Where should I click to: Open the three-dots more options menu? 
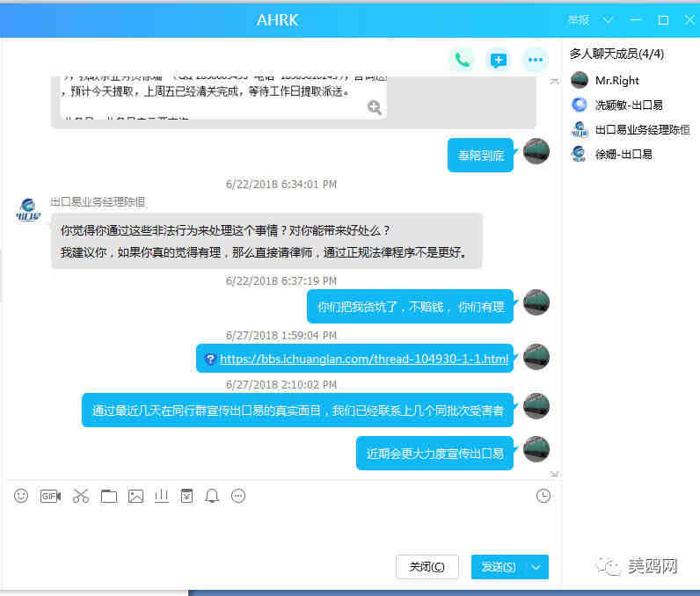pos(535,60)
